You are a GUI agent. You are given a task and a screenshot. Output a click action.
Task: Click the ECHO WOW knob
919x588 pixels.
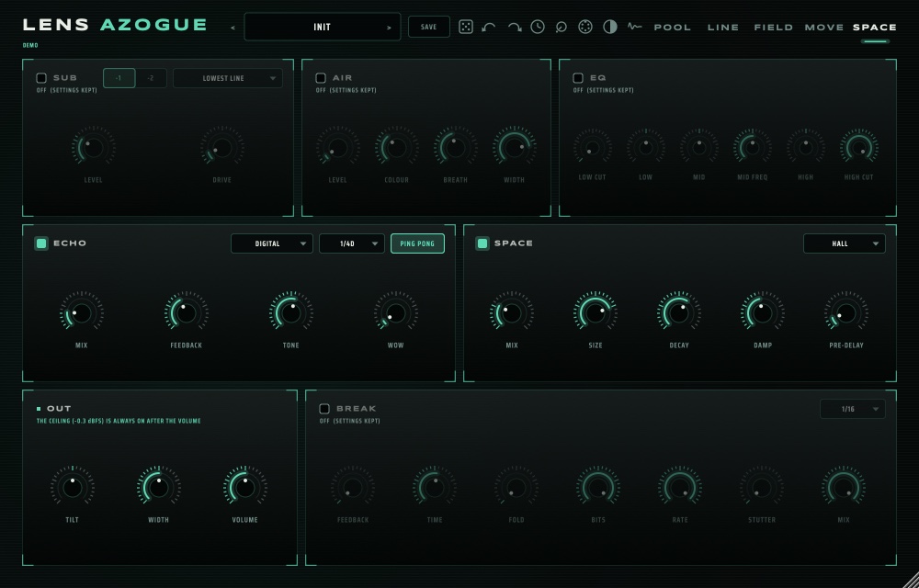pos(395,313)
